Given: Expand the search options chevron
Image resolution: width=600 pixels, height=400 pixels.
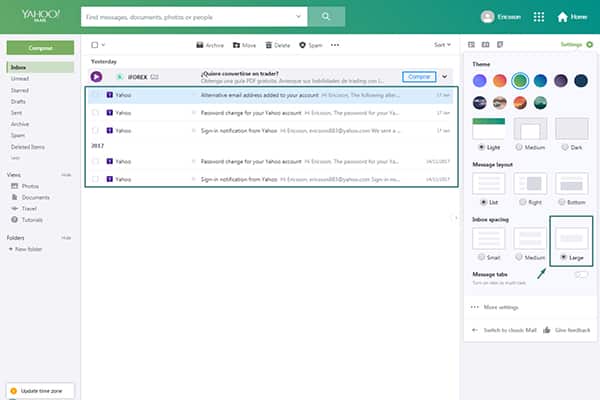Looking at the screenshot, I should pos(298,16).
